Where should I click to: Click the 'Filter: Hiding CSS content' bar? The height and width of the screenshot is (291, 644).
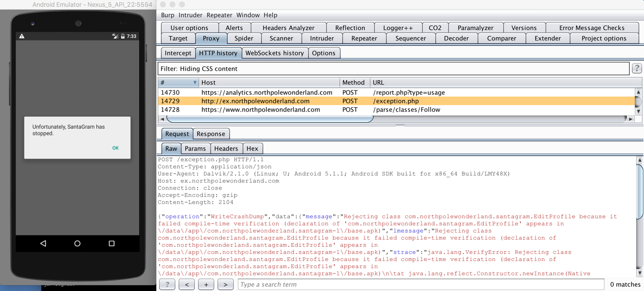click(x=394, y=69)
